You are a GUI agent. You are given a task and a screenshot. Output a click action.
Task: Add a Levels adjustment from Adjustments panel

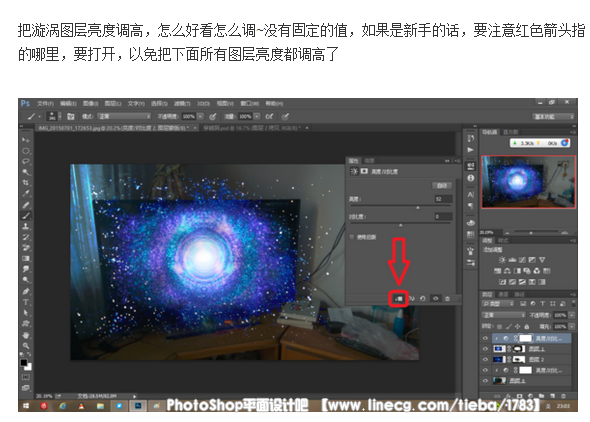[x=512, y=260]
